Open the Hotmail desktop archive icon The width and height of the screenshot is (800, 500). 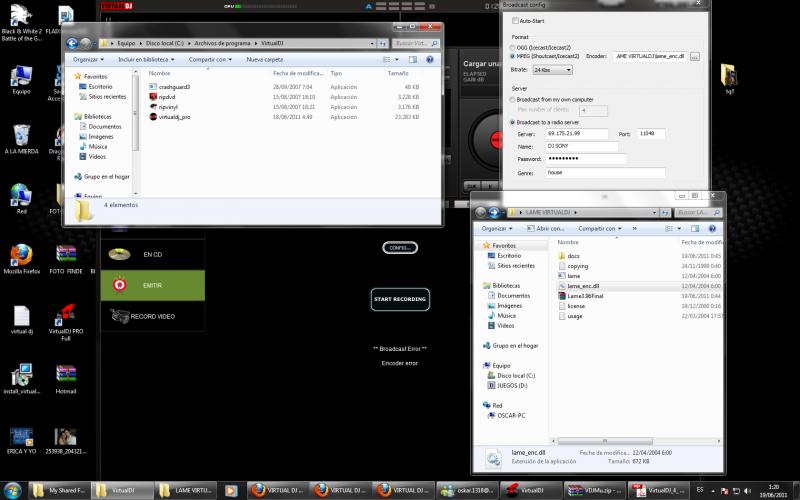pyautogui.click(x=66, y=380)
